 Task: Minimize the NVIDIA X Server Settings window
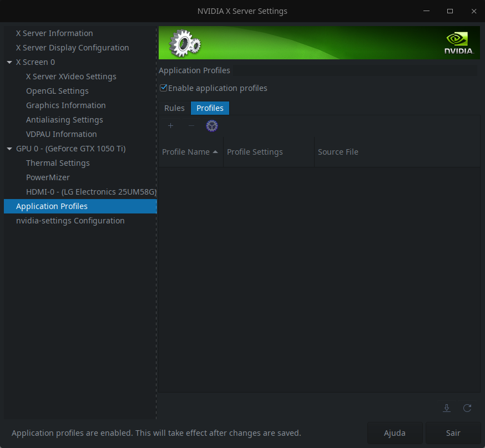coord(426,11)
